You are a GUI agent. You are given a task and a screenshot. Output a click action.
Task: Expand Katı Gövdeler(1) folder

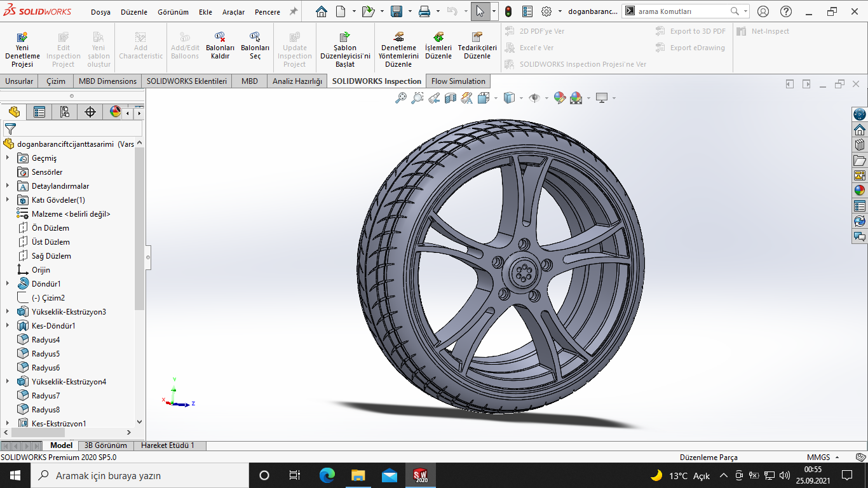coord(8,200)
